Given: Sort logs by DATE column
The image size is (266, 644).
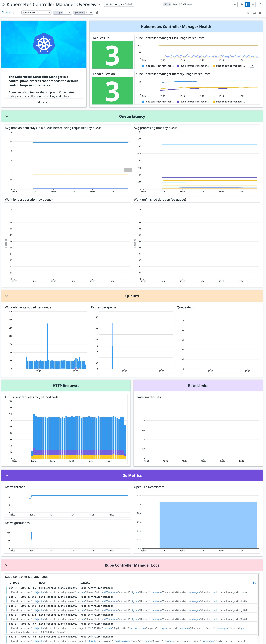Looking at the screenshot, I should [16, 583].
